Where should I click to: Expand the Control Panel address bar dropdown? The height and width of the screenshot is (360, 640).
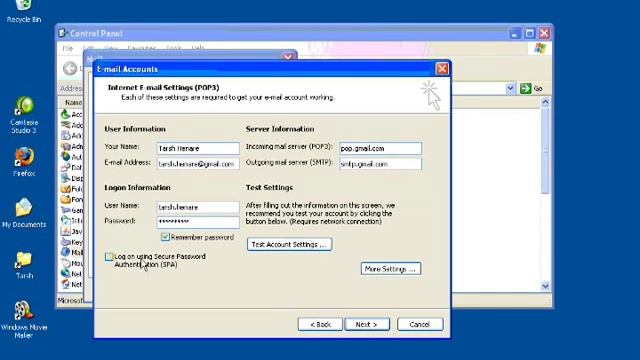tap(510, 88)
